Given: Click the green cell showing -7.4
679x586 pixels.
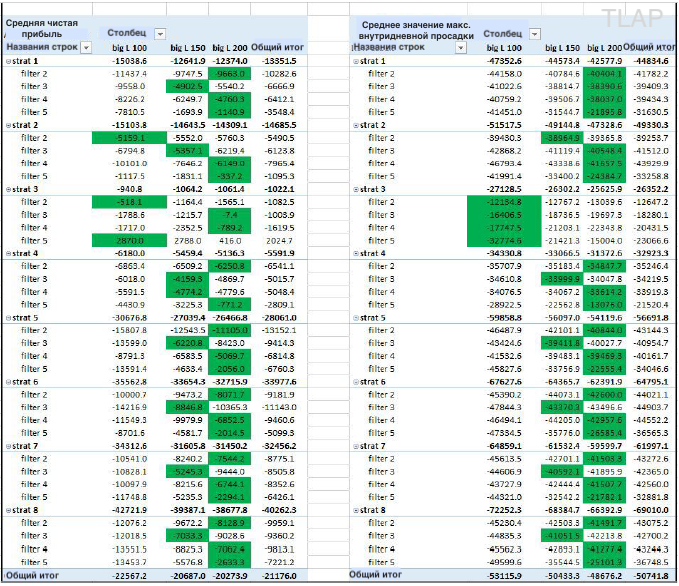Looking at the screenshot, I should [230, 215].
